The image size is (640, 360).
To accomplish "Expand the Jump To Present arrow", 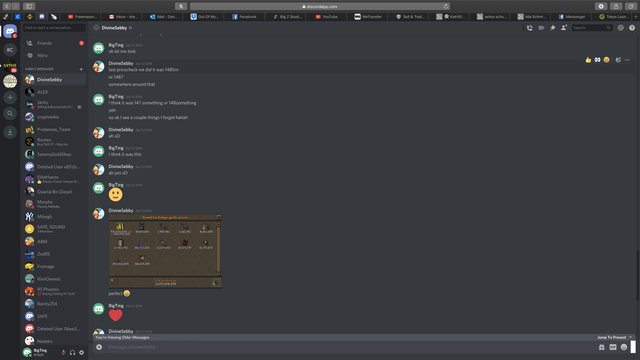I will pyautogui.click(x=631, y=337).
